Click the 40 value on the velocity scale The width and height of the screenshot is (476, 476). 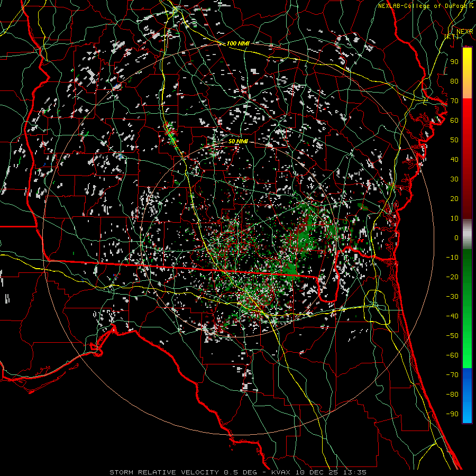coord(454,159)
